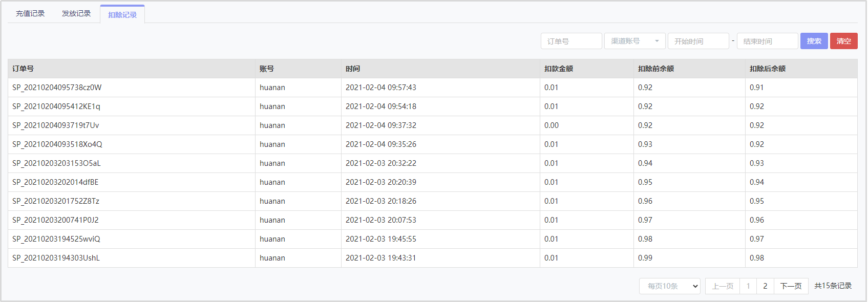
Task: Jump to page 2 in pagination
Action: tap(765, 286)
